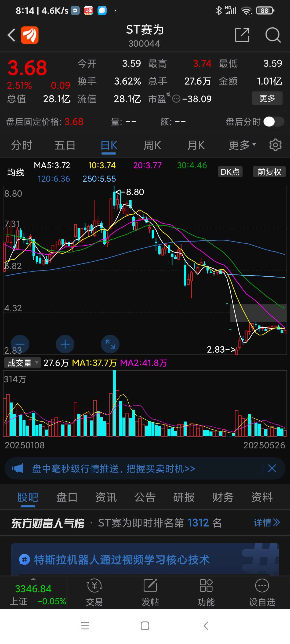The height and width of the screenshot is (644, 290).
Task: Open the 研报 tab
Action: point(184,497)
